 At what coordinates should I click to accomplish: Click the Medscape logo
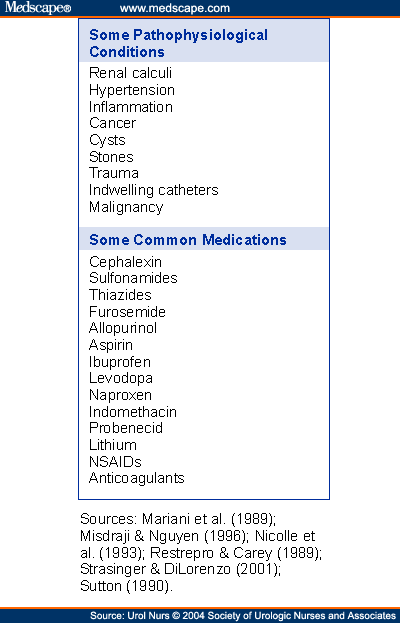[38, 8]
